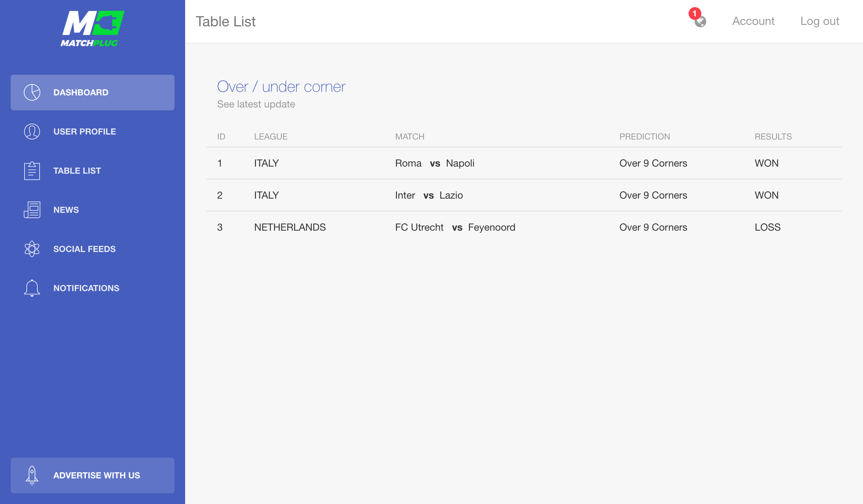Click the LOSS result for FC Utrecht row
Image resolution: width=863 pixels, height=504 pixels.
(768, 227)
